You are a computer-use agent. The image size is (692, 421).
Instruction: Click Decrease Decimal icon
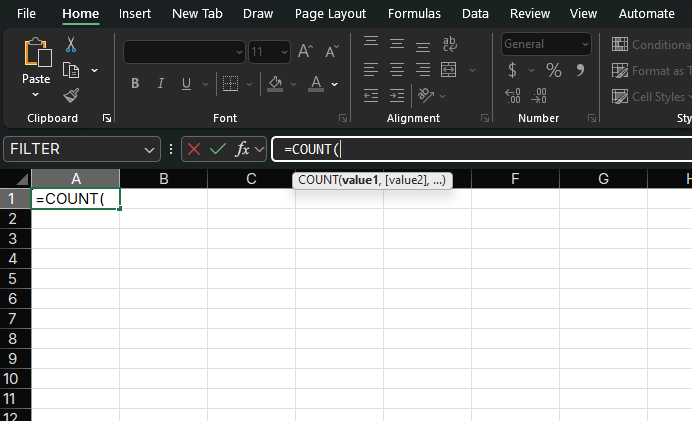coord(539,95)
